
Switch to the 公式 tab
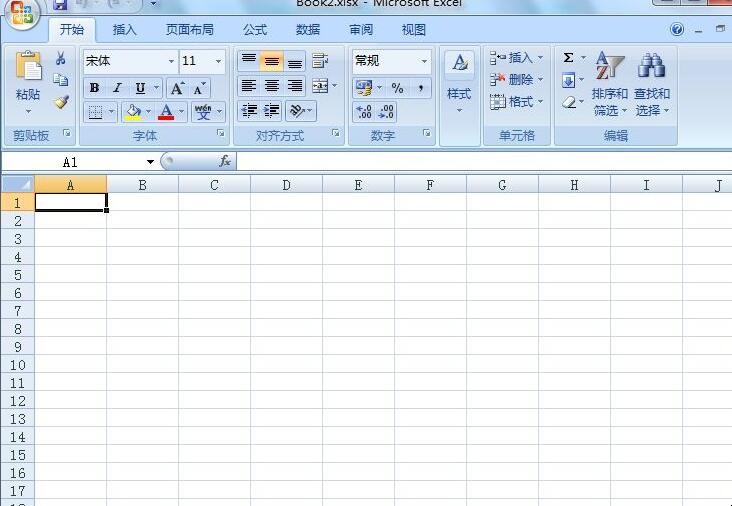coord(255,30)
